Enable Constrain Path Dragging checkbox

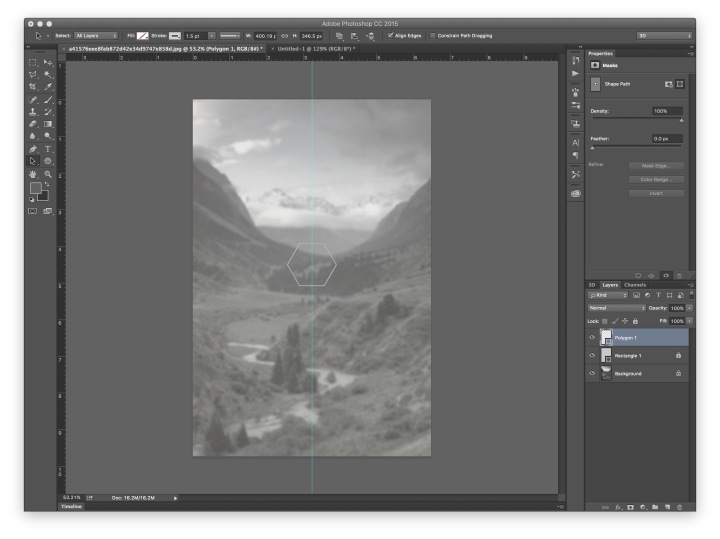[x=433, y=35]
